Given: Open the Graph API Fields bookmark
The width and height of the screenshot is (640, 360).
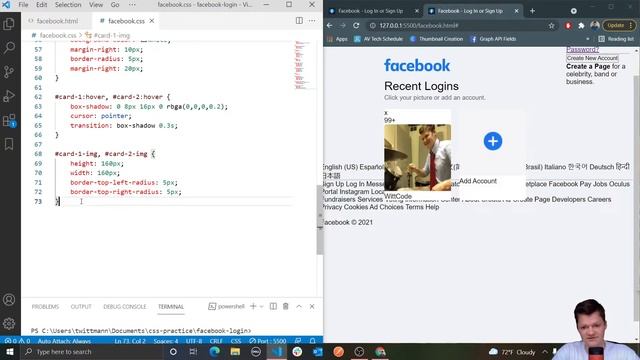Looking at the screenshot, I should pyautogui.click(x=493, y=39).
